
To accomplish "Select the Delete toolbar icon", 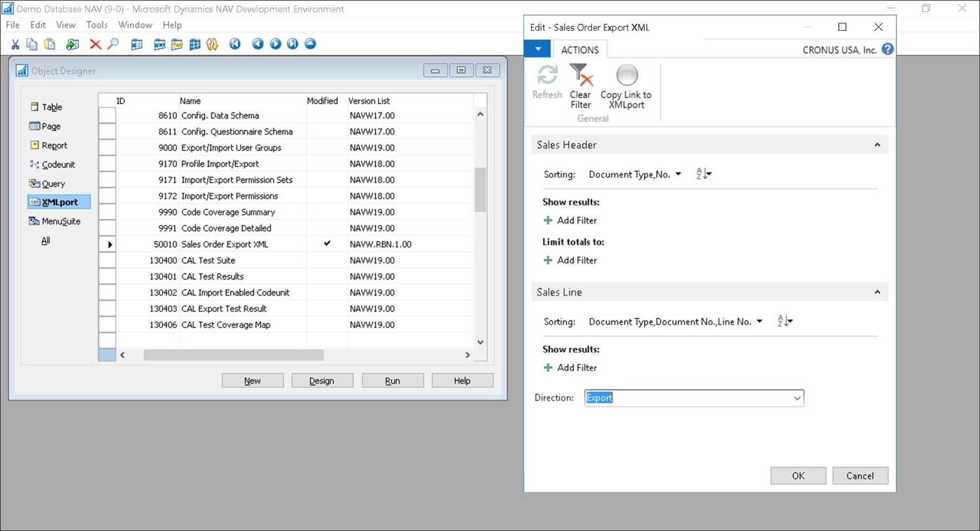I will [96, 44].
